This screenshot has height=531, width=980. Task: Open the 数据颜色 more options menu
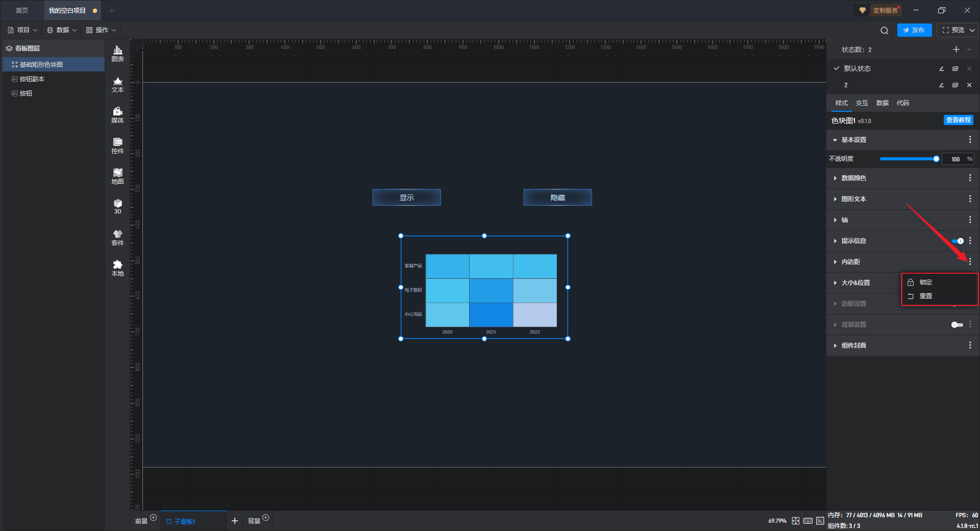[x=970, y=178]
